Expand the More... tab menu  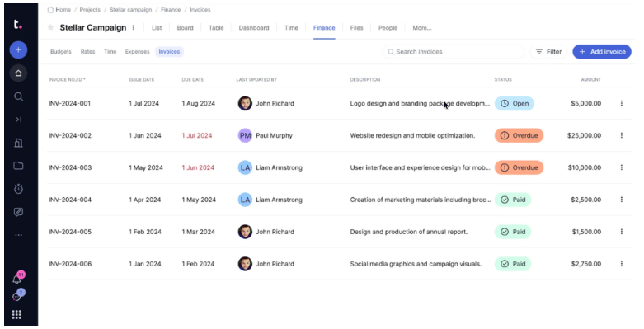[422, 28]
